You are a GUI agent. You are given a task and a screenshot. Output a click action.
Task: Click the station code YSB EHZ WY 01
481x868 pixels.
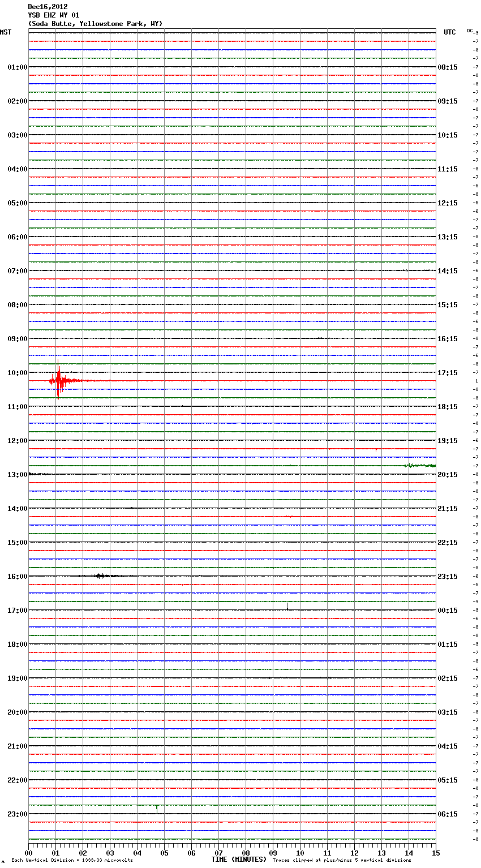(54, 15)
